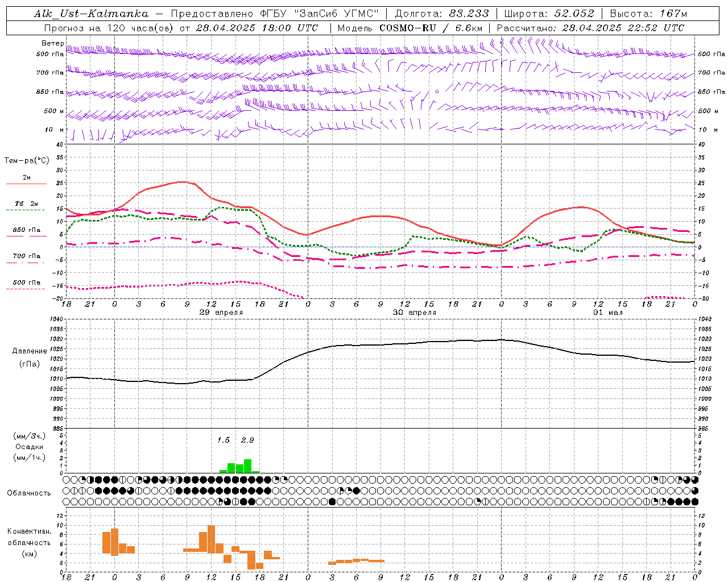The width and height of the screenshot is (728, 582).
Task: Click the Рассчитано: 28.04.2025 22:52 UTC timestamp
Action: [x=590, y=28]
